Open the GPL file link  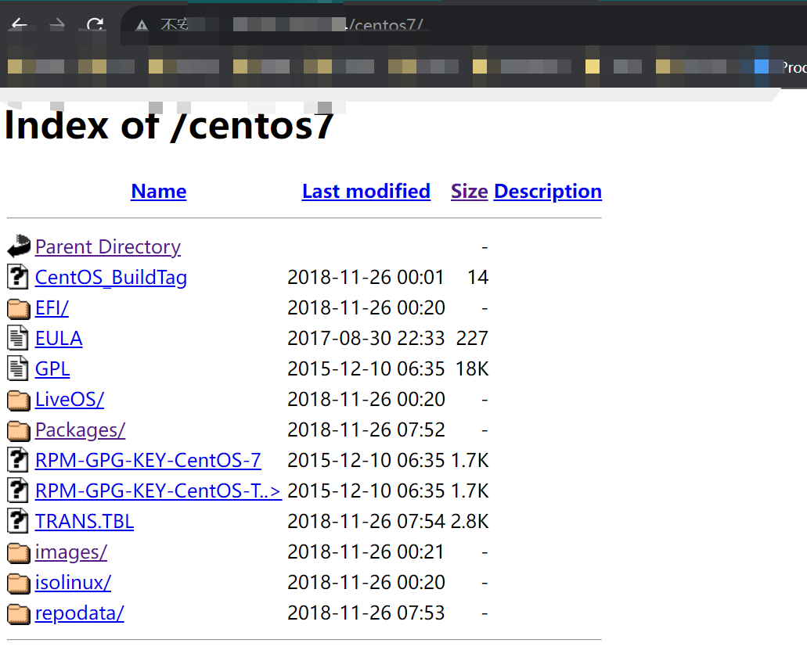tap(52, 369)
